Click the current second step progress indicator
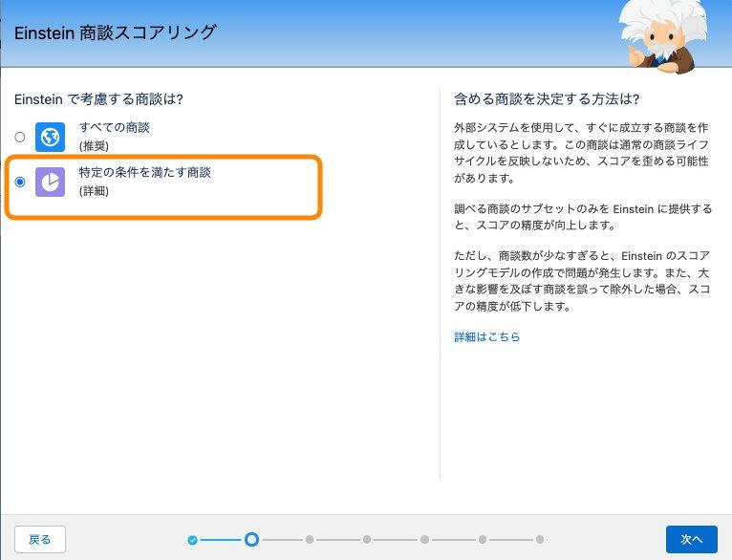 (x=251, y=540)
